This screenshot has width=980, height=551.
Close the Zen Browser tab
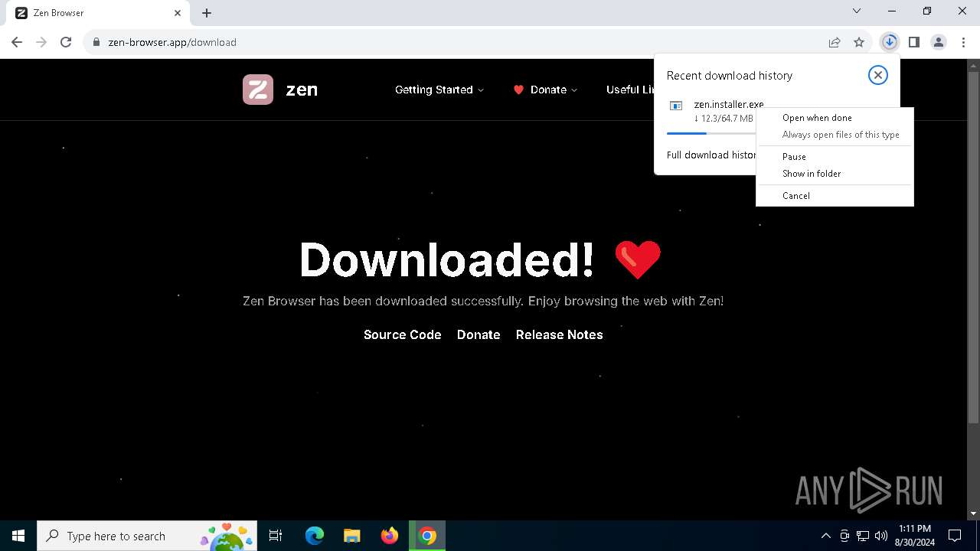[x=178, y=13]
